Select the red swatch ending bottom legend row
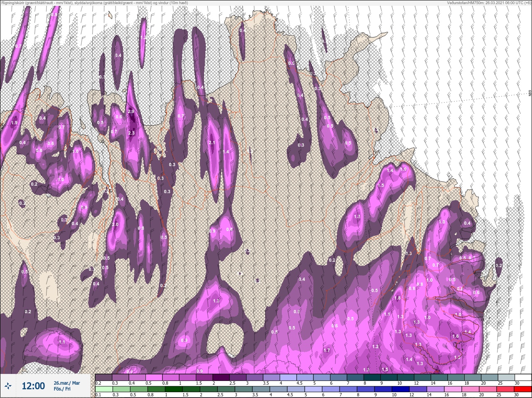 pos(523,389)
